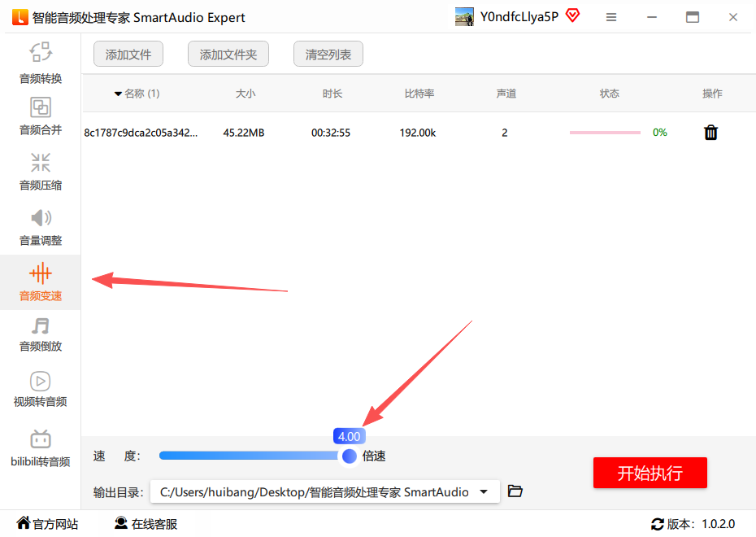The height and width of the screenshot is (537, 756).
Task: Browse output folder with the folder icon
Action: [x=515, y=491]
